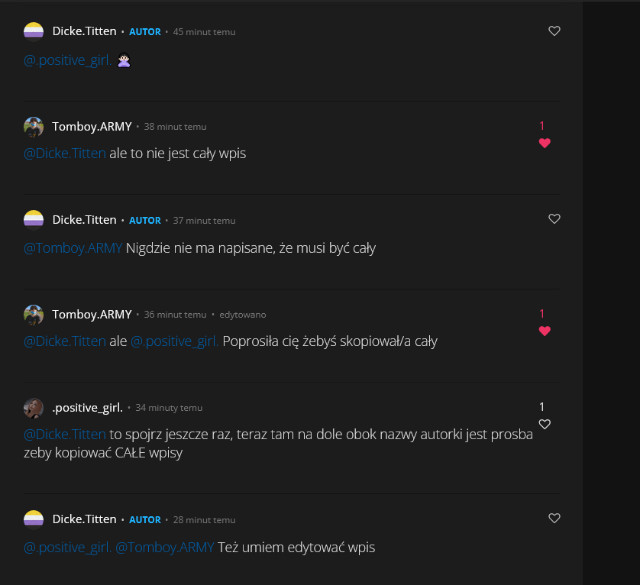
Task: Like Dicke.Titten's 28-minute-old comment
Action: (x=555, y=519)
